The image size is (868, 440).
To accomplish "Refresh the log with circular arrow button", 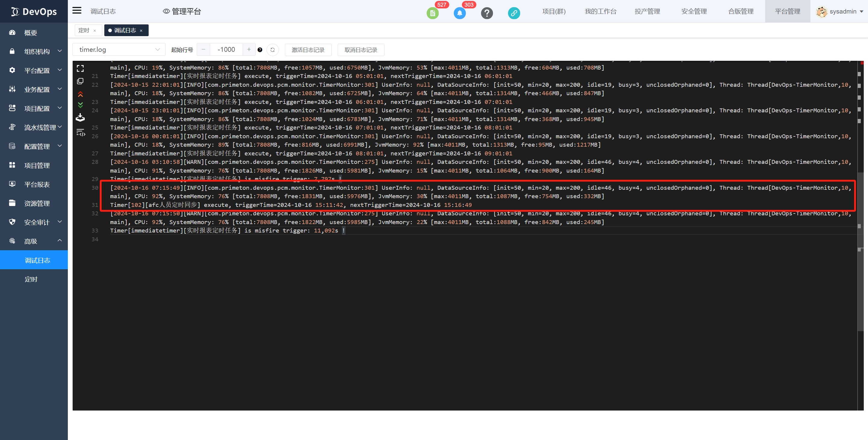I will 272,50.
